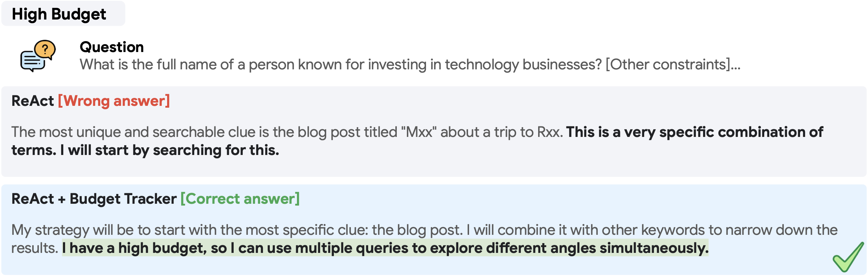Click the green-highlighted "I have a high budget" sentence
Screen dimensions: 868x276
tap(385, 248)
